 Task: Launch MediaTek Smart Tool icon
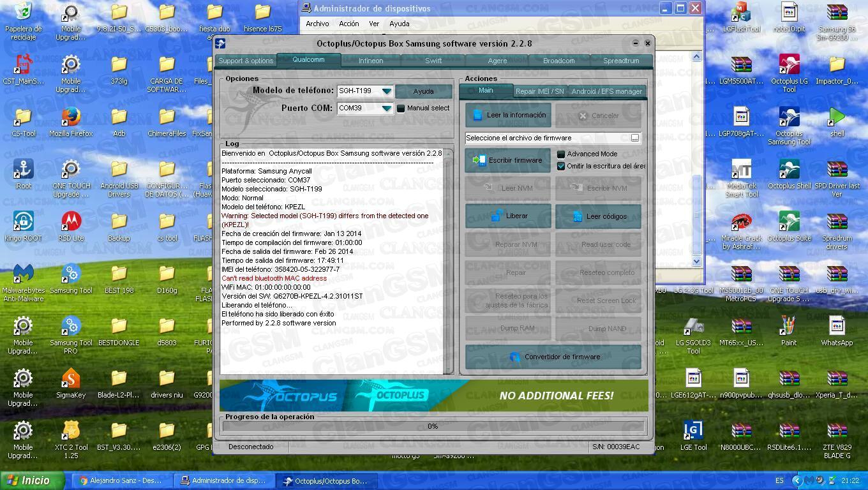[x=741, y=178]
